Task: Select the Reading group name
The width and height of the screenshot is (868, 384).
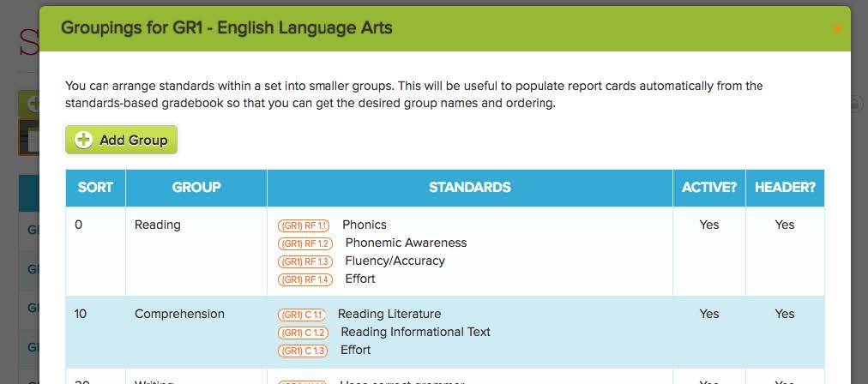Action: (x=157, y=225)
